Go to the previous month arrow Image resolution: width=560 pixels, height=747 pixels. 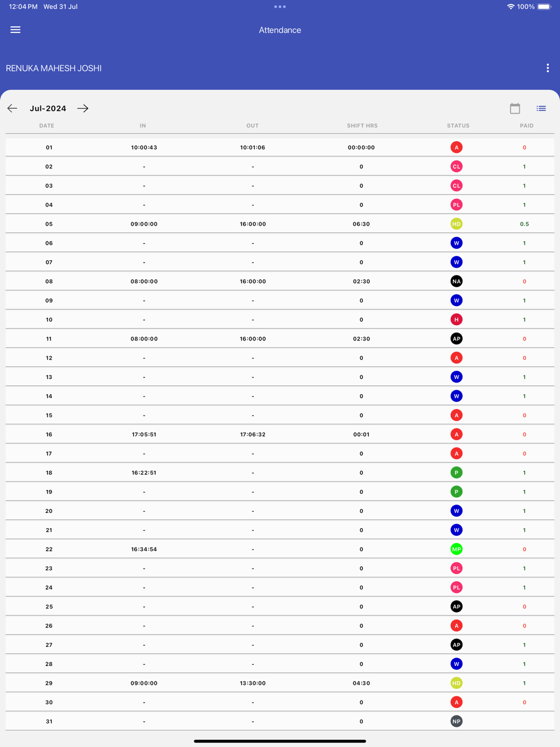(12, 108)
